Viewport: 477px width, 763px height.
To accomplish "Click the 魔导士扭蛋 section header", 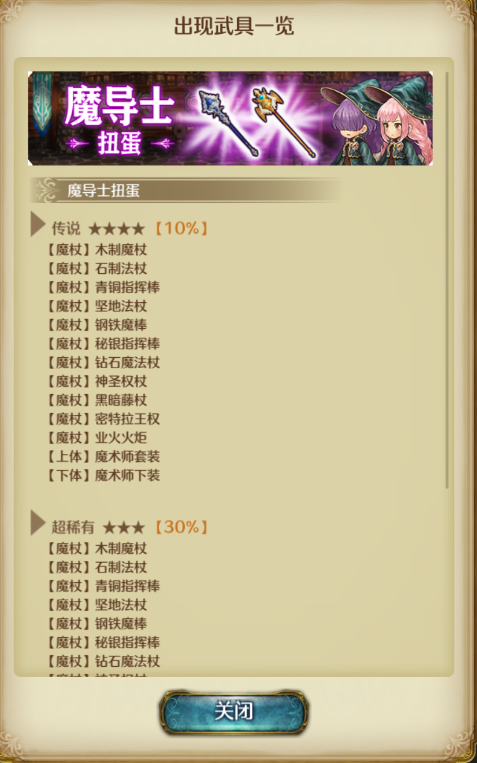I will pos(185,190).
